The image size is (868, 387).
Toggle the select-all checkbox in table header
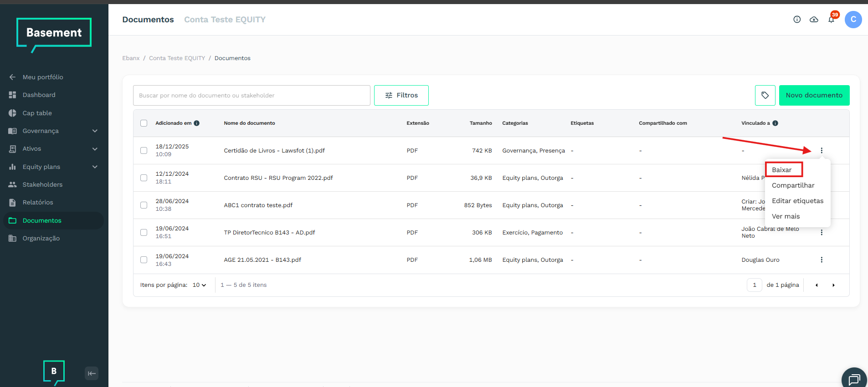pyautogui.click(x=144, y=123)
